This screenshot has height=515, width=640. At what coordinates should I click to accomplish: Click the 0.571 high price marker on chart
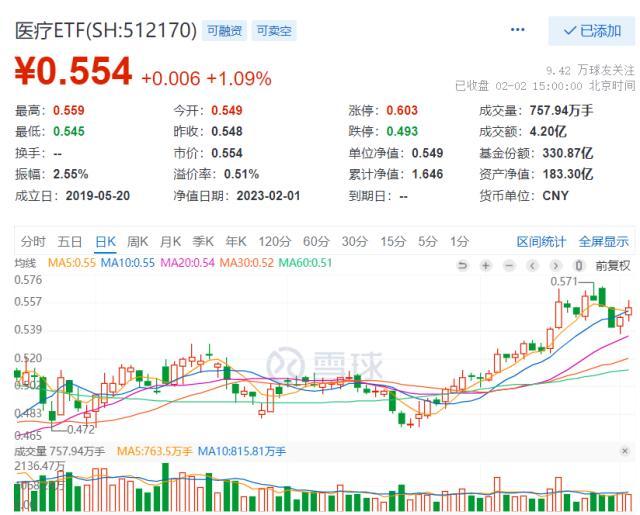point(564,281)
